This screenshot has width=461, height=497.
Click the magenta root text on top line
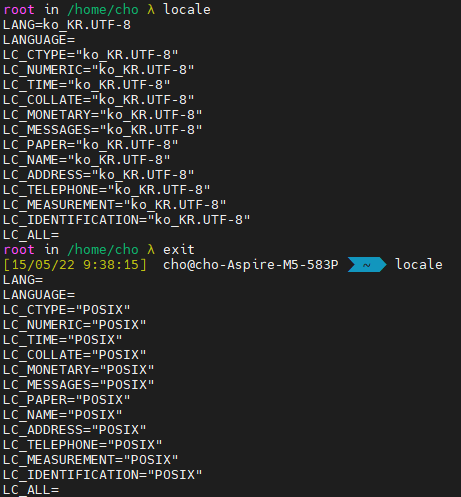[19, 10]
